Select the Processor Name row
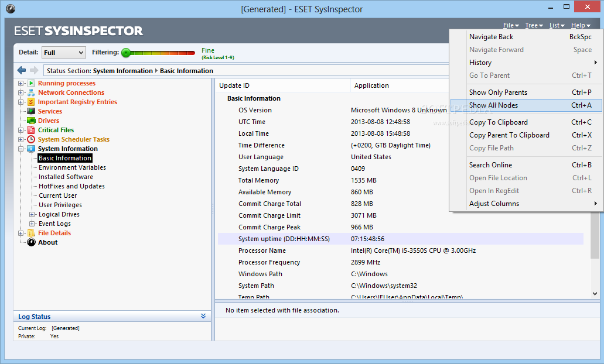Screen dimensions: 604x364 pos(401,250)
